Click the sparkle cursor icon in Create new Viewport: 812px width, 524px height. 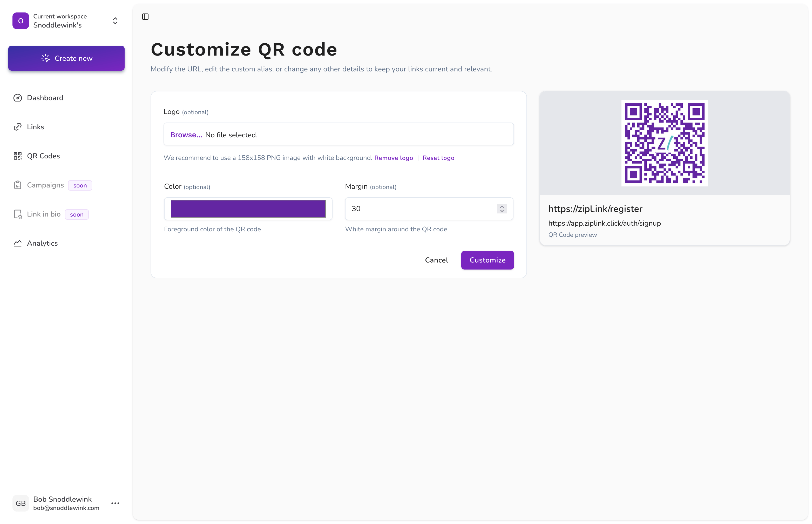coord(45,58)
